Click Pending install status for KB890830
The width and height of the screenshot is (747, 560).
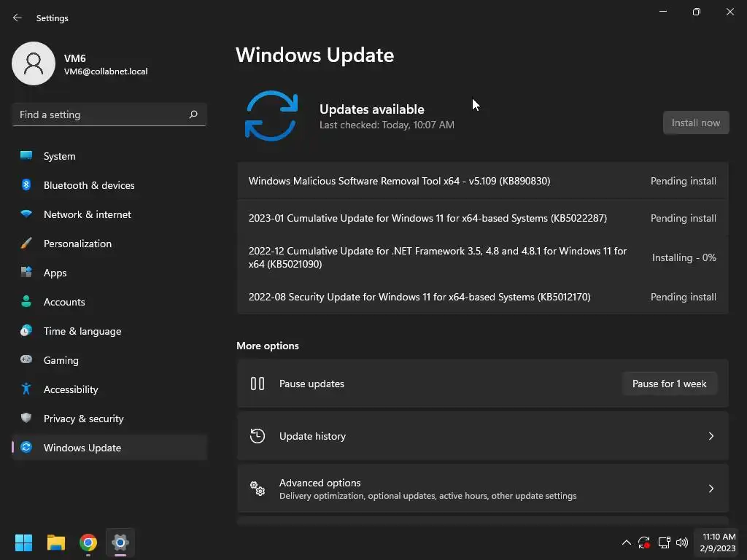coord(683,181)
